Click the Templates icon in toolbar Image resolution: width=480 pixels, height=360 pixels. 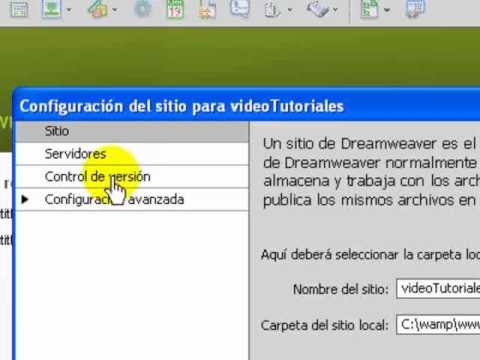(x=370, y=9)
